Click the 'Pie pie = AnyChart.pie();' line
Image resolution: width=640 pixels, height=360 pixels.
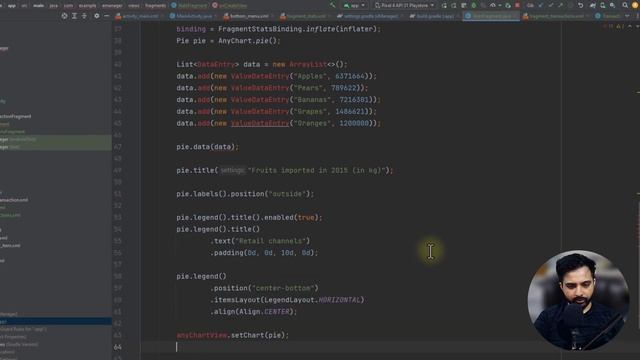pos(229,41)
